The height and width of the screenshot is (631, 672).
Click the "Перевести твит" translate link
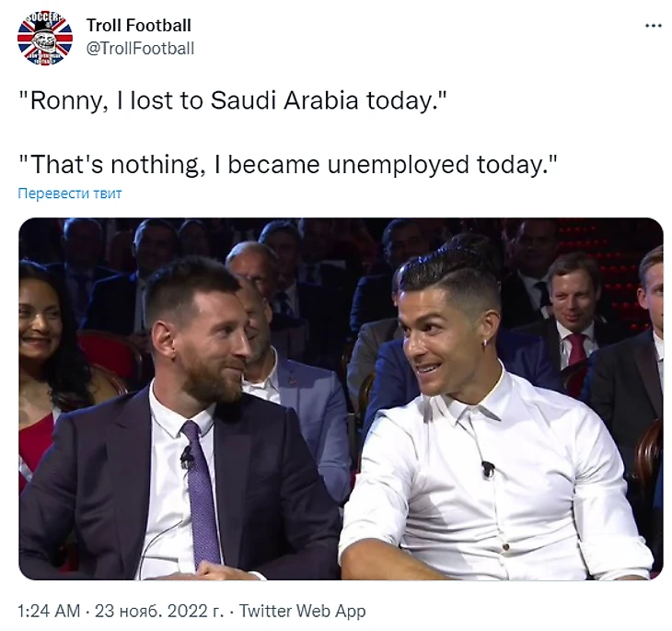pos(70,193)
